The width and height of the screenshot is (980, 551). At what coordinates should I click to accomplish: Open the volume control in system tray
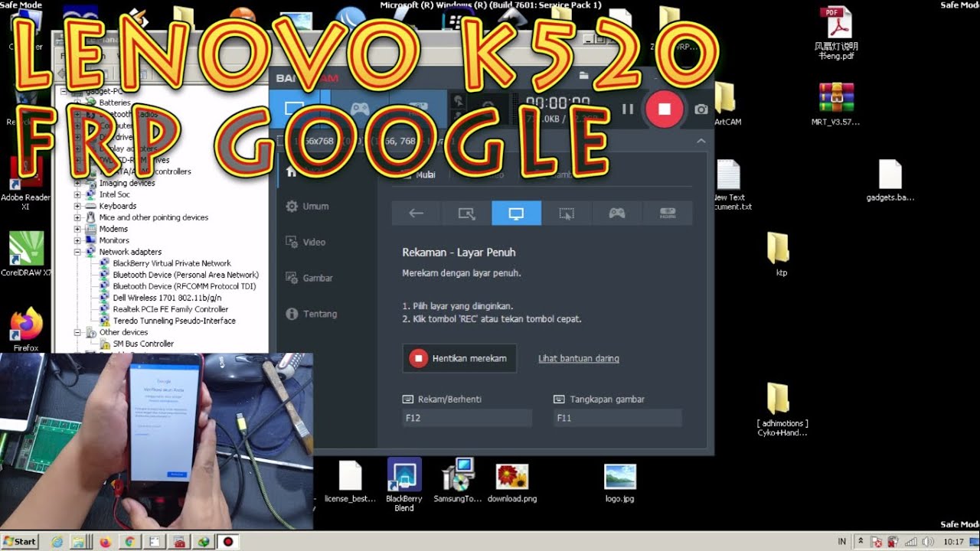point(928,542)
